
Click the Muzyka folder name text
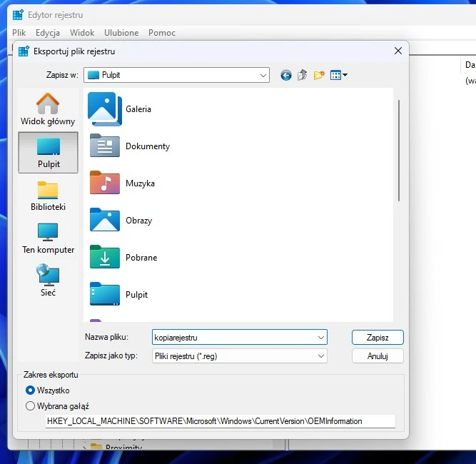pyautogui.click(x=140, y=183)
